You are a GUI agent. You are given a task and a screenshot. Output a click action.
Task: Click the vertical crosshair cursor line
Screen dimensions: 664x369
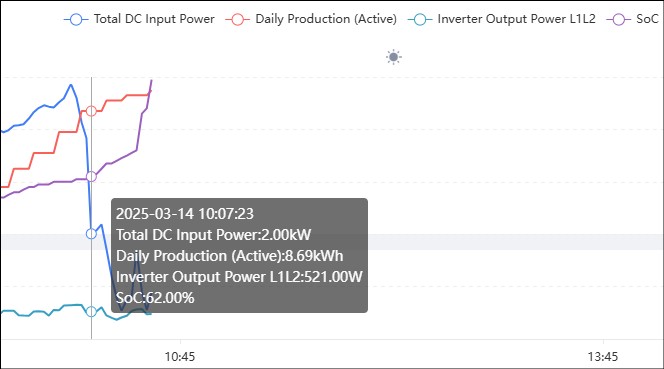pos(91,208)
